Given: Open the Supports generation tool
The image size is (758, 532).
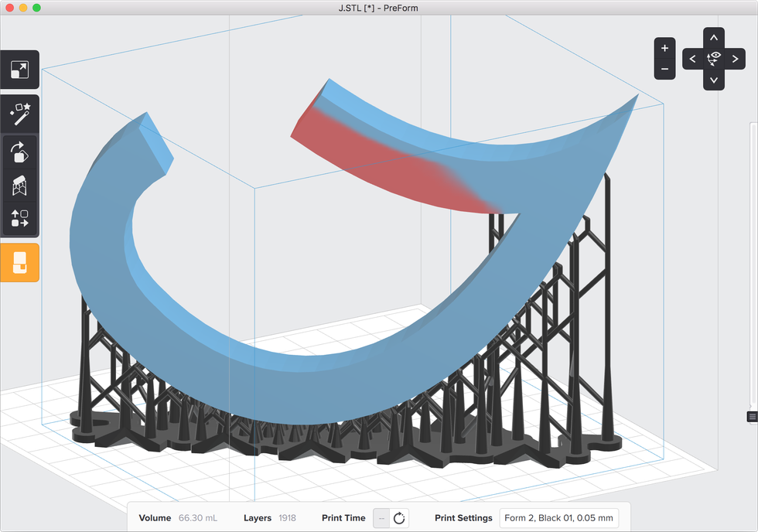Looking at the screenshot, I should coord(19,186).
